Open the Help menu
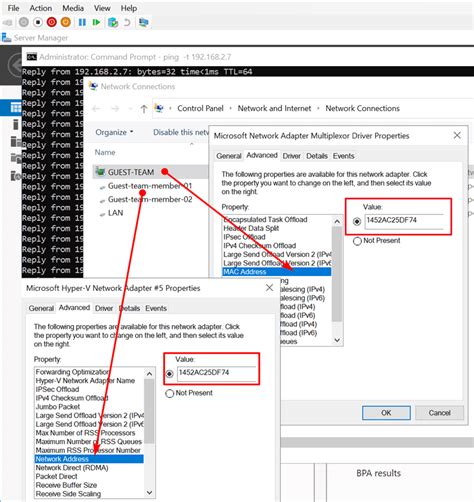The height and width of the screenshot is (502, 474). coord(129,8)
